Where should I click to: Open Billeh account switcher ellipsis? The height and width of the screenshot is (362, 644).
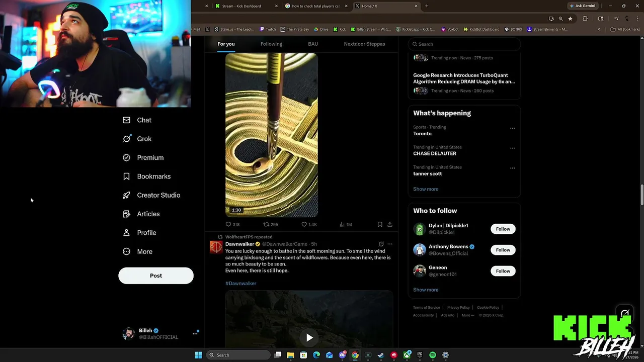195,334
